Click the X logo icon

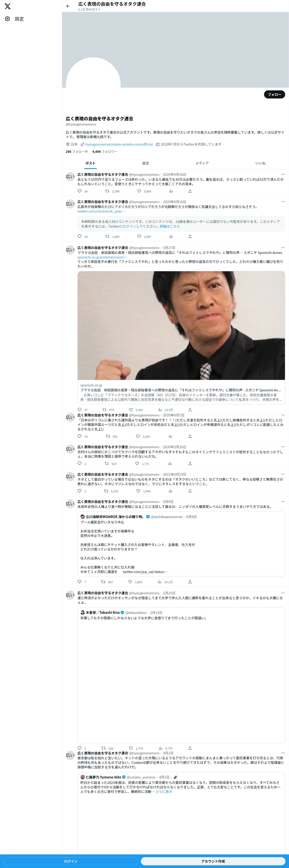coord(7,6)
